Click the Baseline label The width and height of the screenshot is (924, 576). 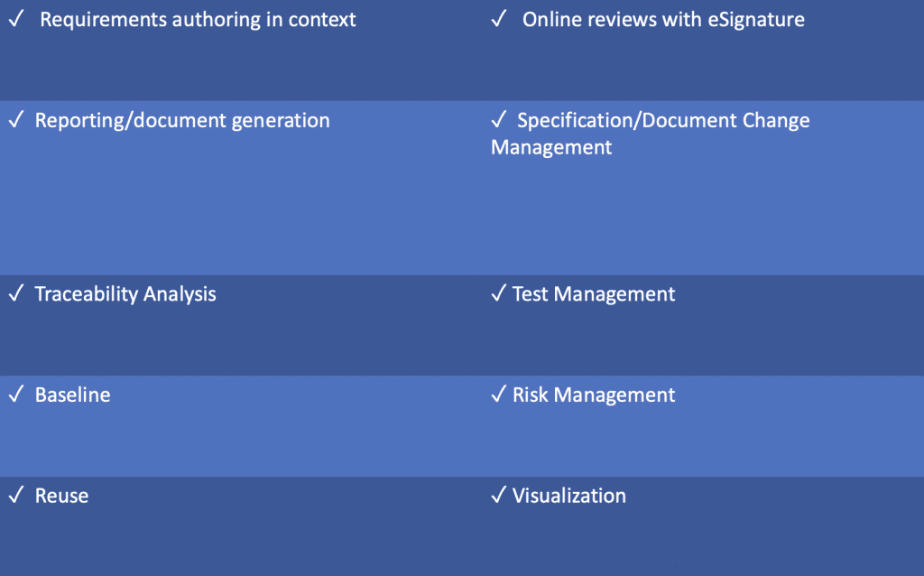click(72, 395)
